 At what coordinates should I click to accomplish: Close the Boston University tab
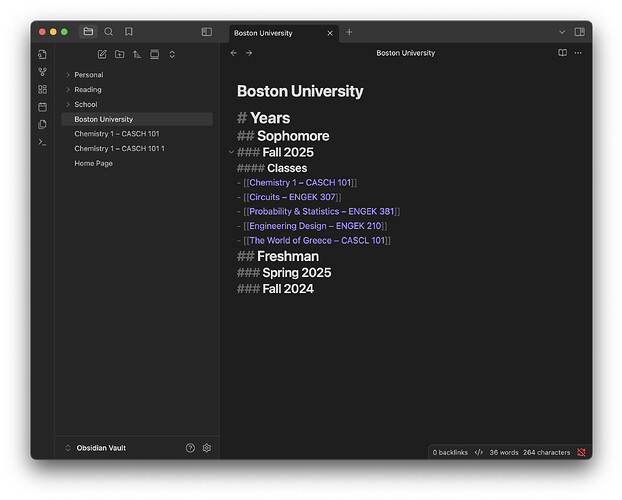tap(330, 33)
